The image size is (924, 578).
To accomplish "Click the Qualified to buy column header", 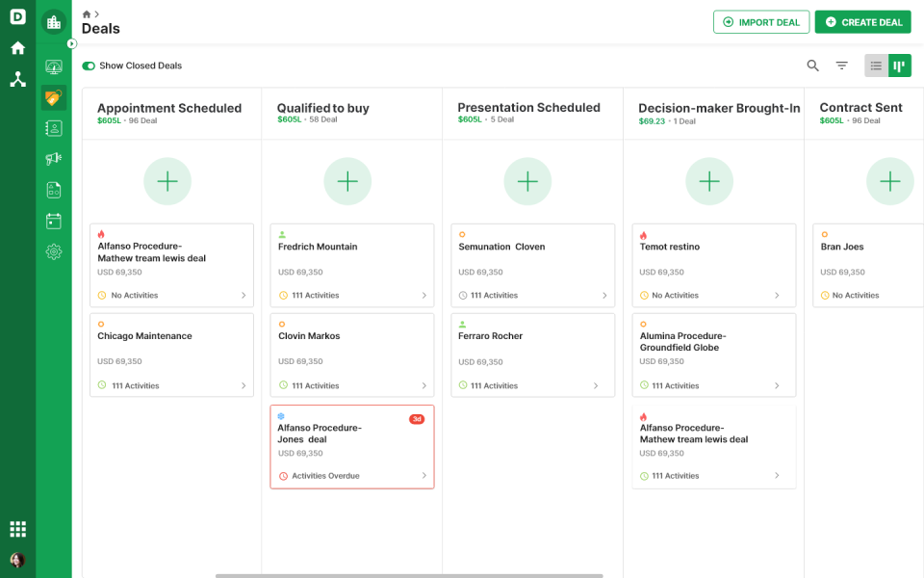I will 323,109.
